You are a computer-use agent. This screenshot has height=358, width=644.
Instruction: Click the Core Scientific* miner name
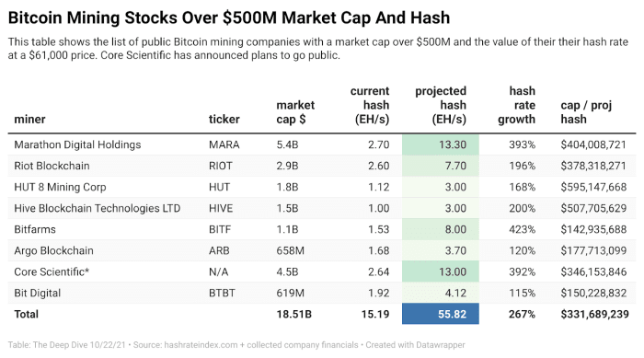click(52, 272)
